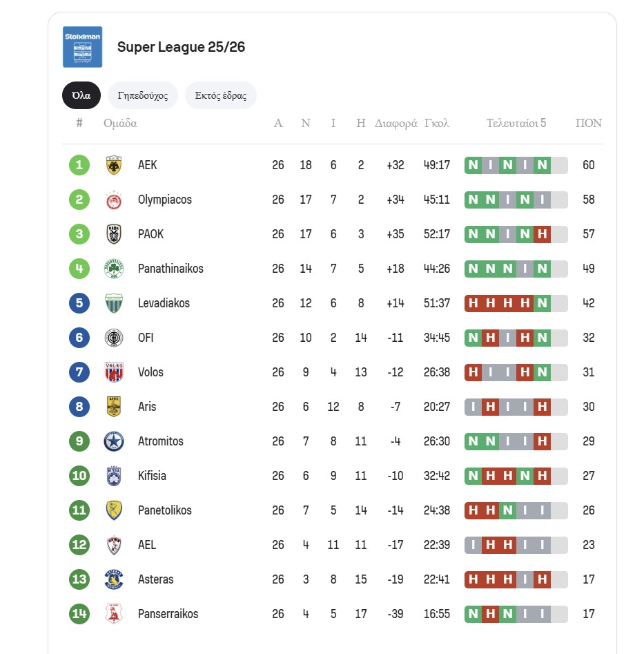Open the OFI team name link

[x=146, y=338]
